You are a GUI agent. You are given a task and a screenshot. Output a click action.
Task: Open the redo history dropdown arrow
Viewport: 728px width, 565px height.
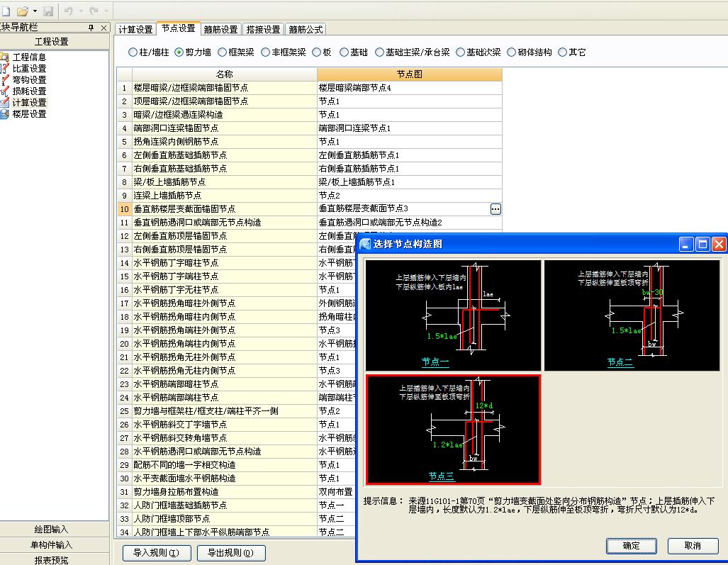106,11
